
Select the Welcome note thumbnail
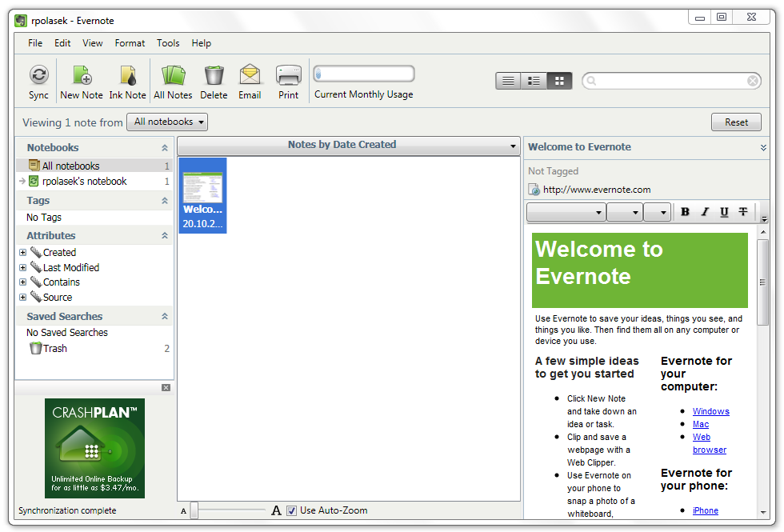[202, 195]
